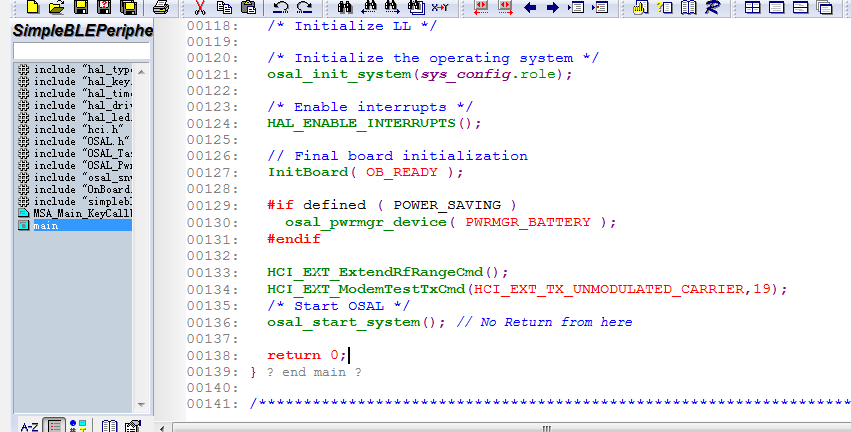851x432 pixels.
Task: Click the yellow hand over page icon
Action: 641,7
